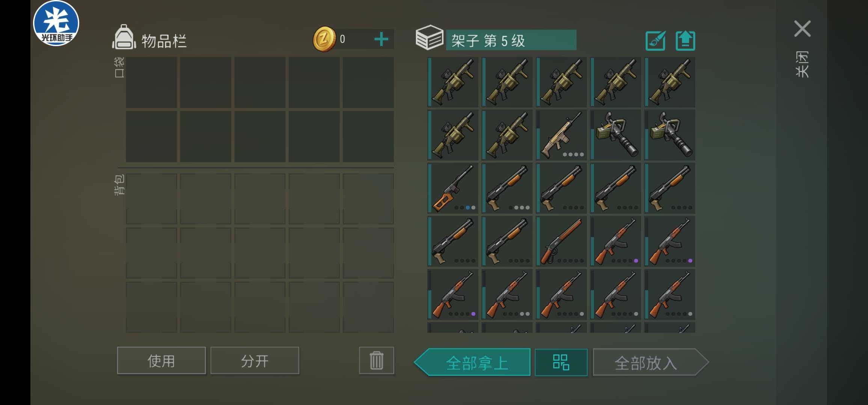Viewport: 868px width, 405px height.
Task: Open the 光环助手 floating logo
Action: 56,23
